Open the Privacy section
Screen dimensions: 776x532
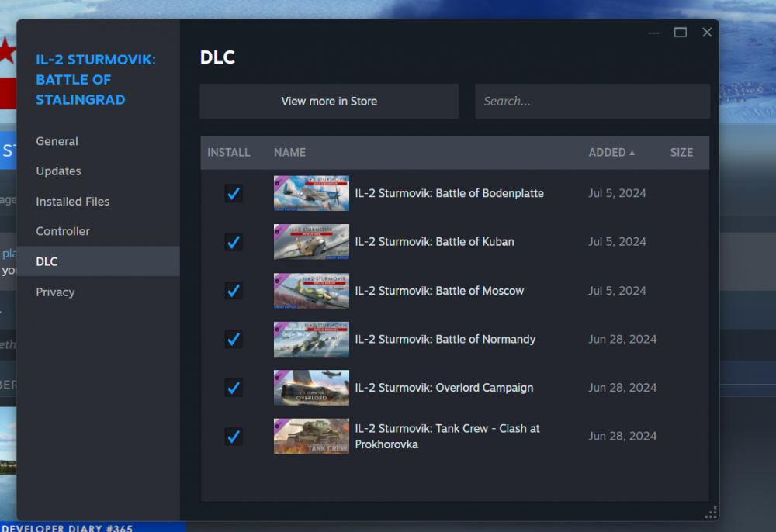click(x=55, y=292)
